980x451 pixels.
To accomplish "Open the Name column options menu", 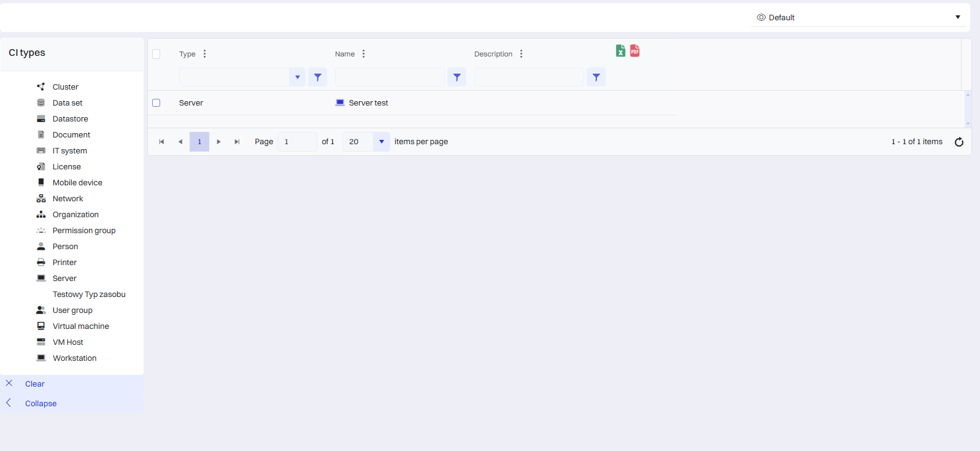I will [x=364, y=54].
